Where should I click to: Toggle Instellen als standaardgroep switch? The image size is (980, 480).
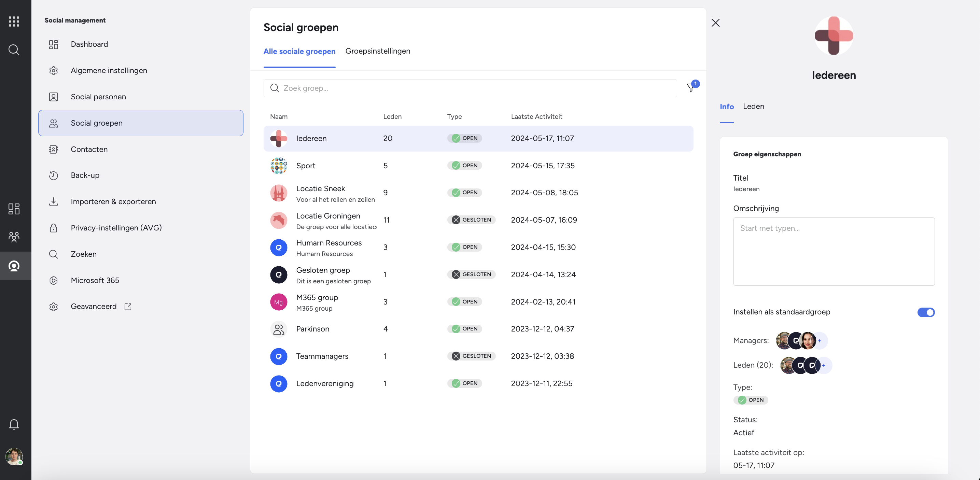click(926, 312)
